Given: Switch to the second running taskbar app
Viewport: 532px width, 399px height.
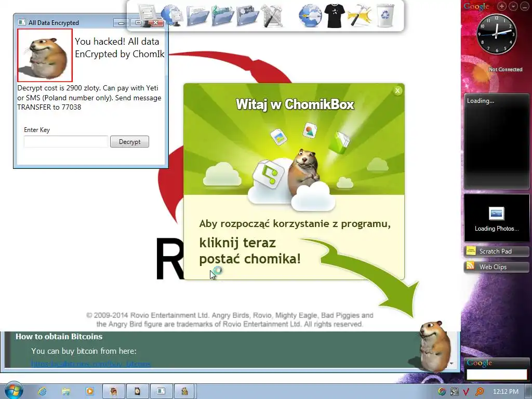Looking at the screenshot, I should (x=137, y=391).
